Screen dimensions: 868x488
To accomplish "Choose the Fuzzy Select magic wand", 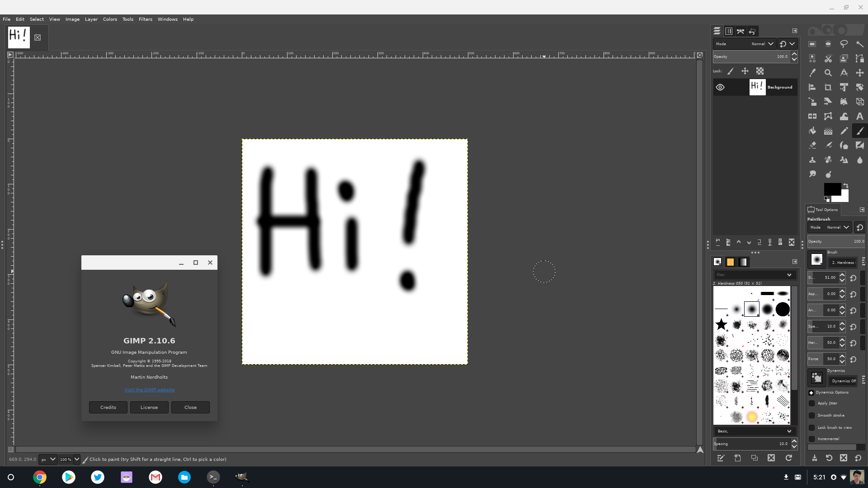I will click(x=859, y=44).
